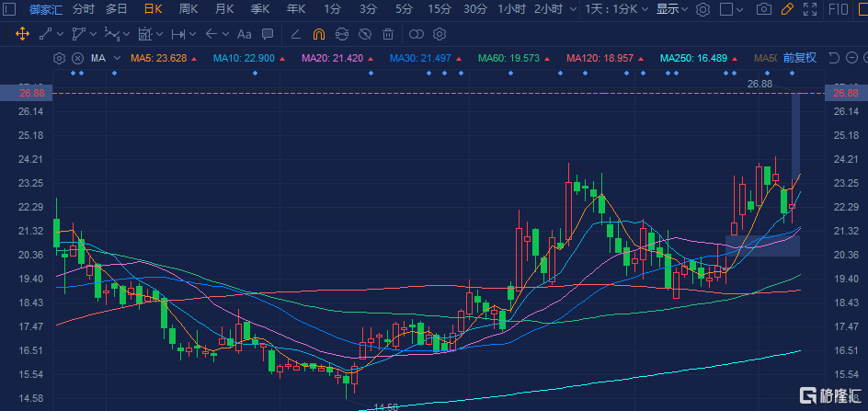Choose the 3分 three-minute interval
The image size is (868, 411).
[x=368, y=9]
